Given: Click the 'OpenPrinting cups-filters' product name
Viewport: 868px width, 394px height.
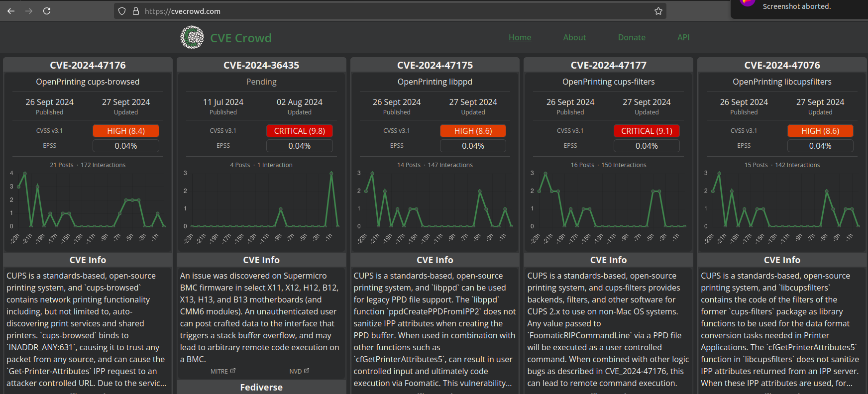Looking at the screenshot, I should 608,82.
